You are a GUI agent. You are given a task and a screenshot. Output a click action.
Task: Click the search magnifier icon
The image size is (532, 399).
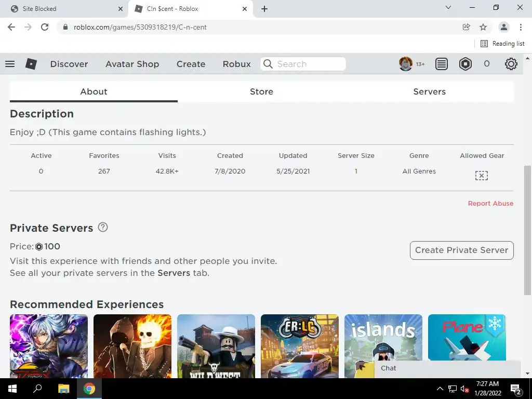pyautogui.click(x=268, y=64)
